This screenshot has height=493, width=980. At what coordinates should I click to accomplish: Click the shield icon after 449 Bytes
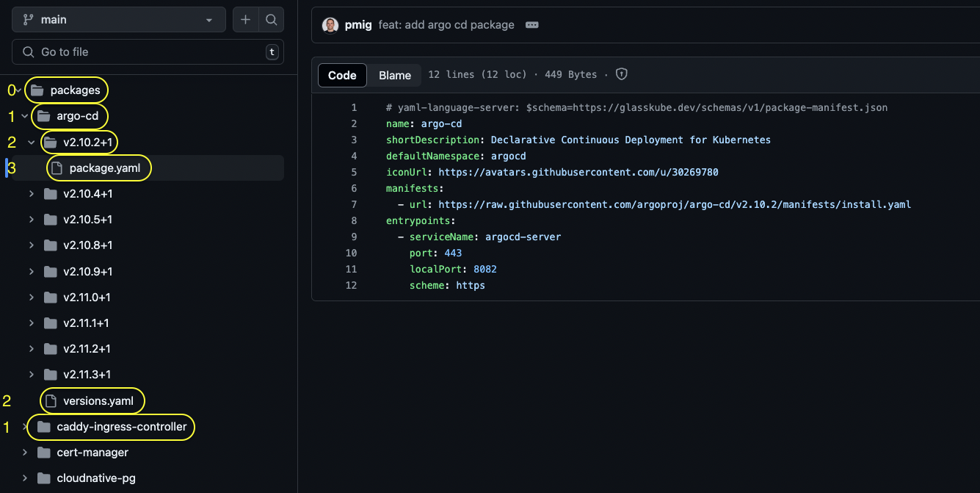click(621, 73)
